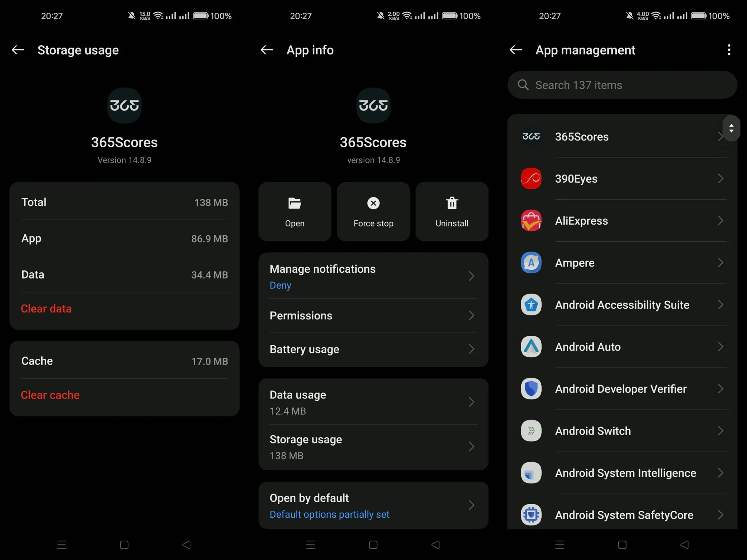Expand the Android Auto row chevron
Image resolution: width=747 pixels, height=560 pixels.
tap(720, 347)
